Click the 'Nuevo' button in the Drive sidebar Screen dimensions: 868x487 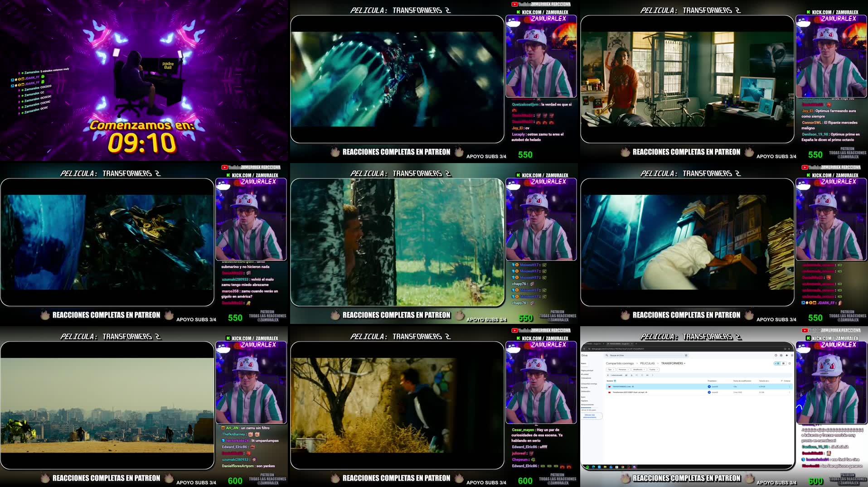(x=584, y=363)
